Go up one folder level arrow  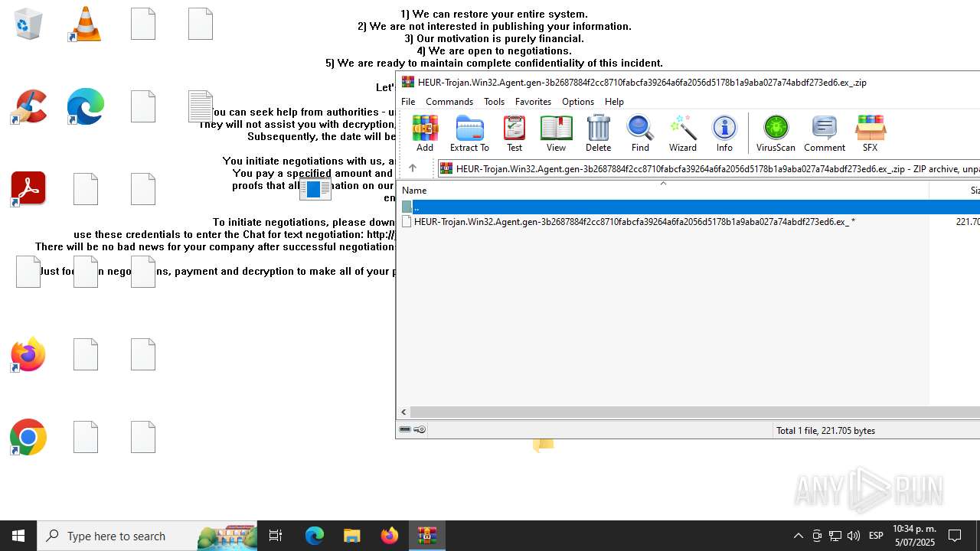click(x=412, y=168)
